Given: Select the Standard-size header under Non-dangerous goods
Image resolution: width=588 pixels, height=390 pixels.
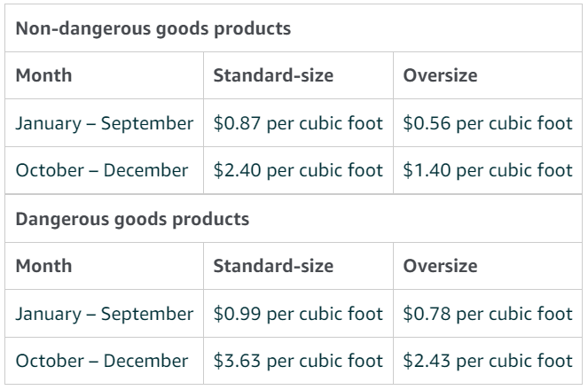Looking at the screenshot, I should coord(273,75).
